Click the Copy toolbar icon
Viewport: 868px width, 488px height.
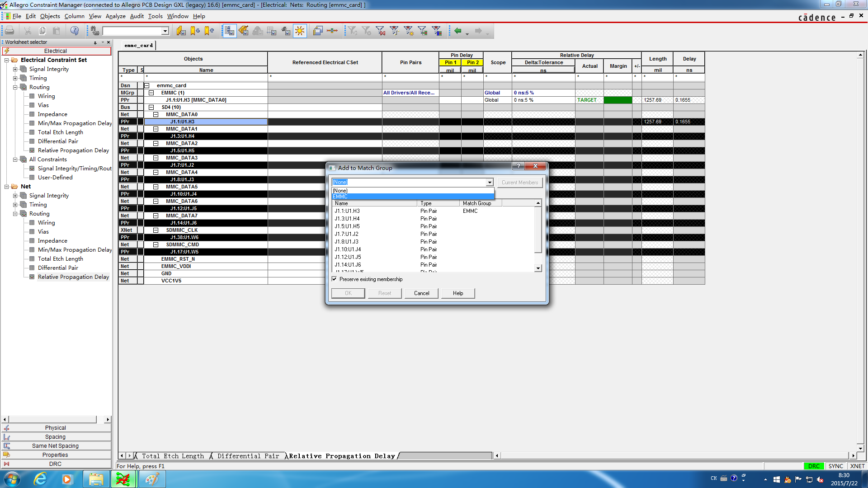pos(42,31)
